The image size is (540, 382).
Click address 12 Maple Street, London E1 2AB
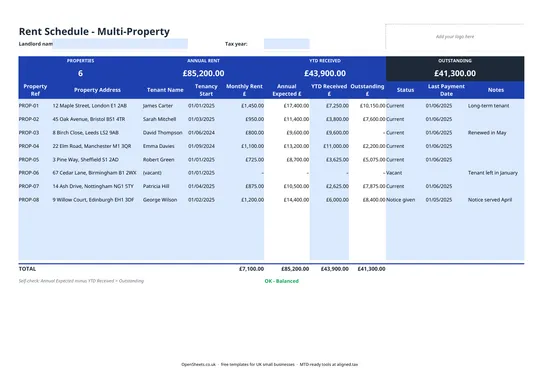tap(90, 106)
